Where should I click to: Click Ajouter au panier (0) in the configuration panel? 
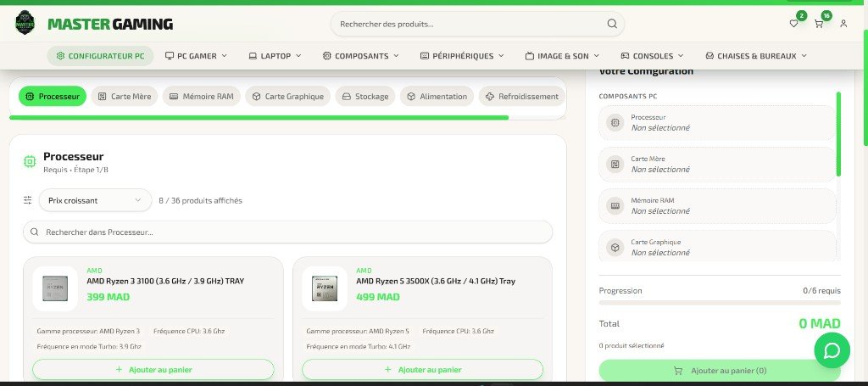click(x=720, y=371)
